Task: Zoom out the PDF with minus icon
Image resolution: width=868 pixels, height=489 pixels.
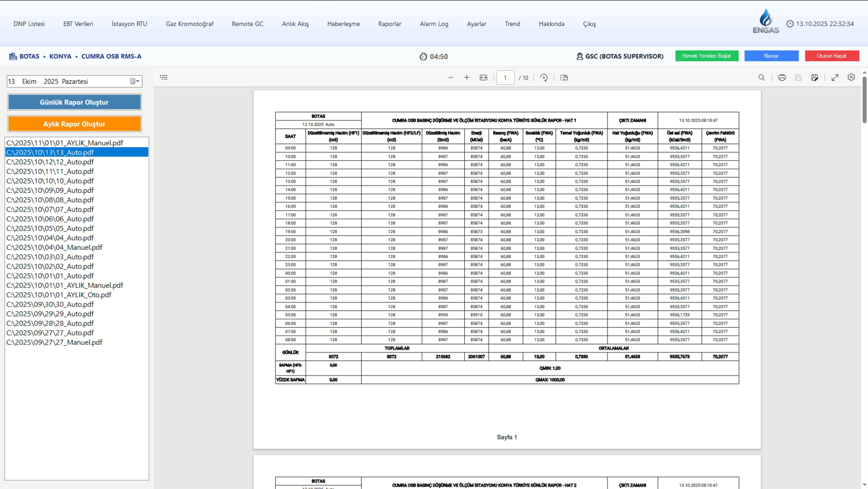Action: [x=451, y=78]
